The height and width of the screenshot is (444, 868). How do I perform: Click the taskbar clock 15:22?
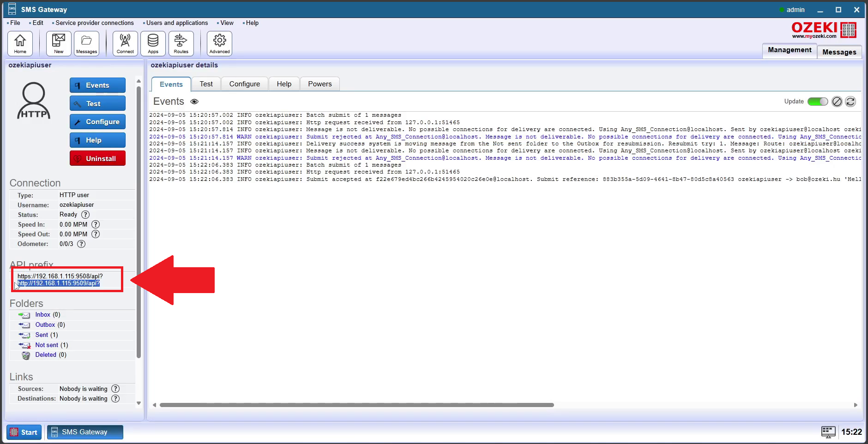(851, 432)
